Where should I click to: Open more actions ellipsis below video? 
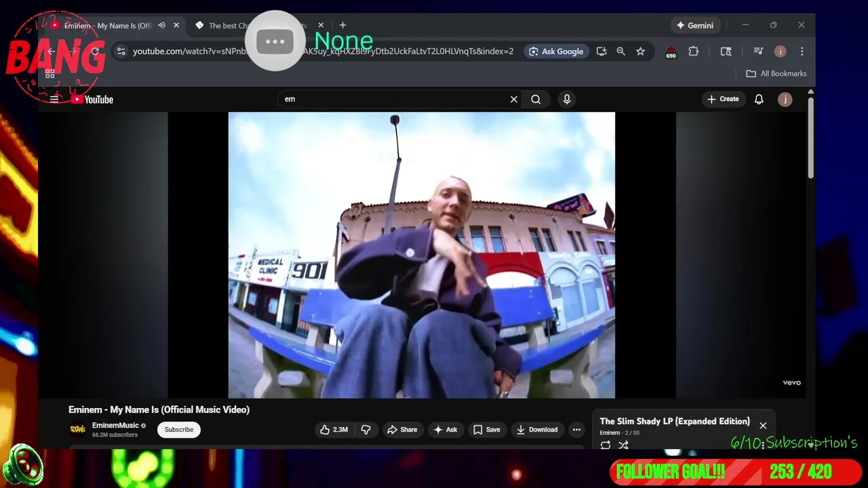click(576, 430)
